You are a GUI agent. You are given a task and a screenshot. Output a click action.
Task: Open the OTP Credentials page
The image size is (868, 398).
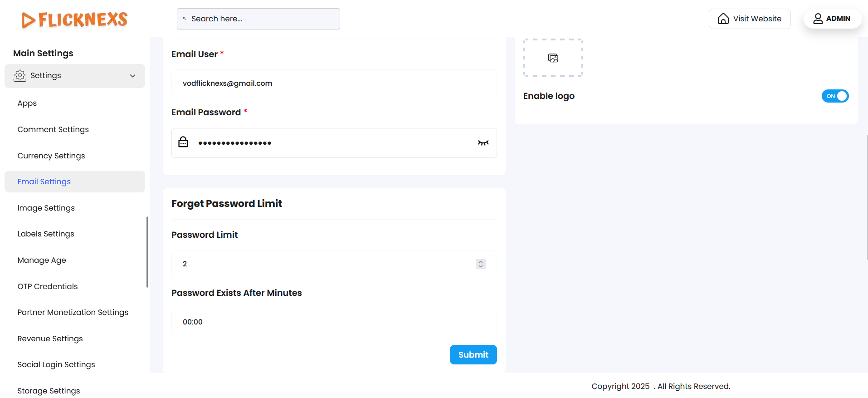(48, 286)
